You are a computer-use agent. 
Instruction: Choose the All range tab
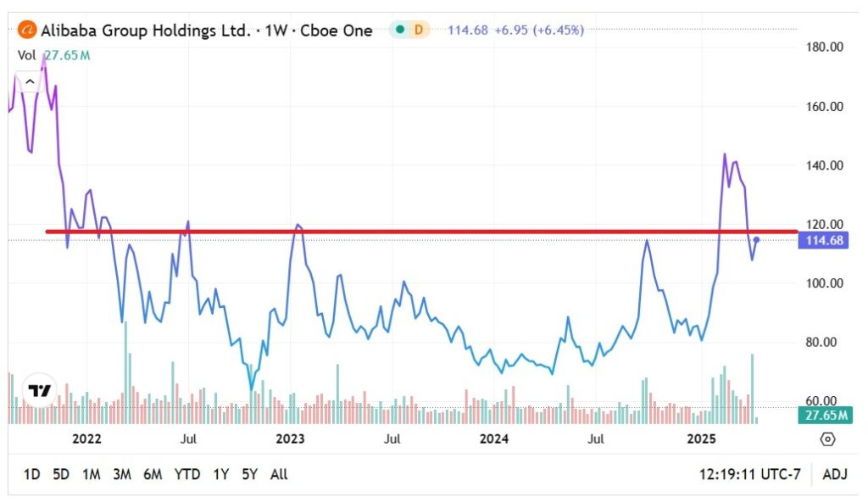pos(279,474)
